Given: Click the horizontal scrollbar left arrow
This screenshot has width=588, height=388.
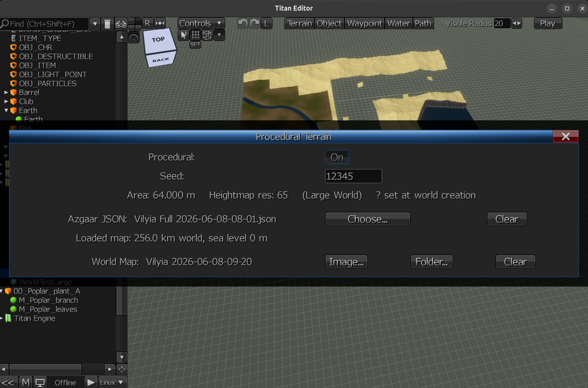Looking at the screenshot, I should 4,369.
